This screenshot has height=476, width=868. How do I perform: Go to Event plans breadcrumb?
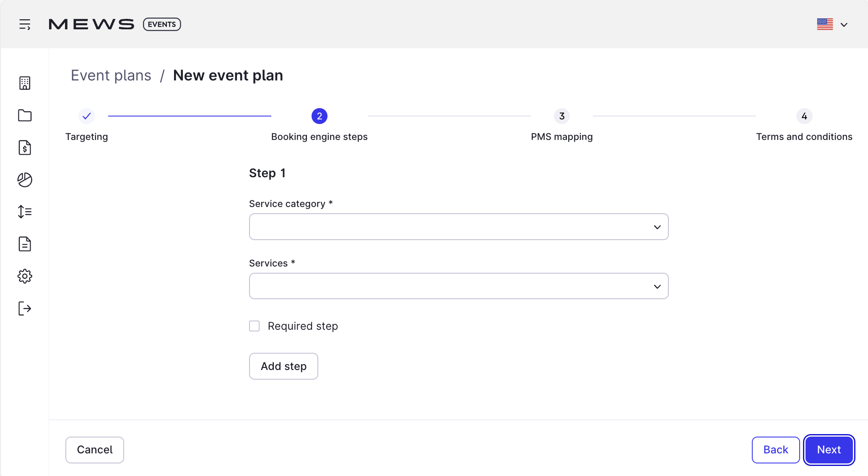111,75
